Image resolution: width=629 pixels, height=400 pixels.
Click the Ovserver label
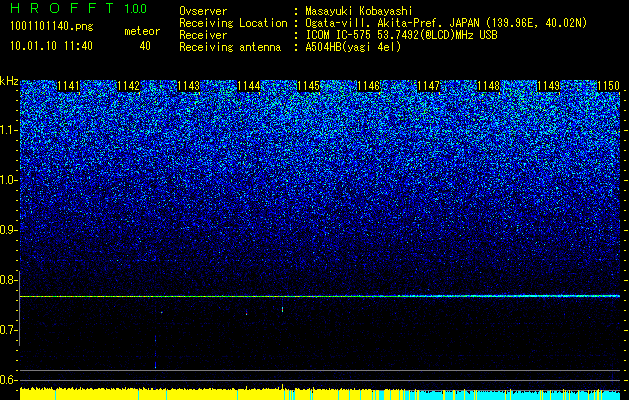point(203,11)
